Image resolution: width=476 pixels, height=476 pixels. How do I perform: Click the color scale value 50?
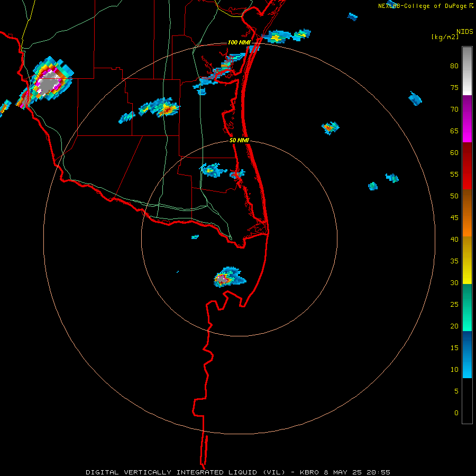[454, 196]
